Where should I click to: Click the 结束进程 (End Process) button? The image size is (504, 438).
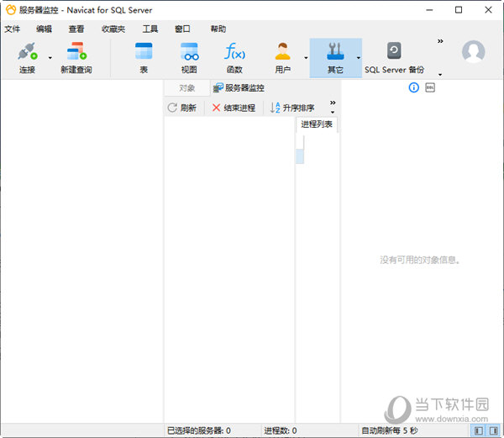234,108
